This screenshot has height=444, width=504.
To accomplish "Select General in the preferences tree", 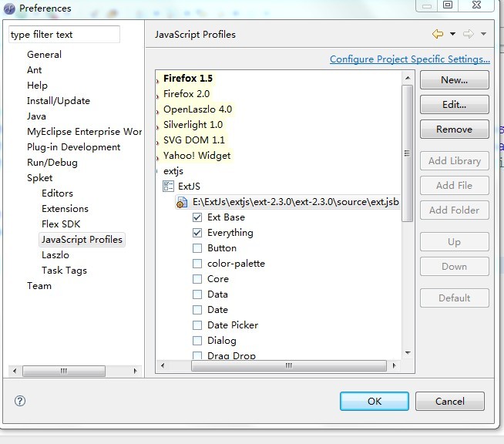I will 44,55.
